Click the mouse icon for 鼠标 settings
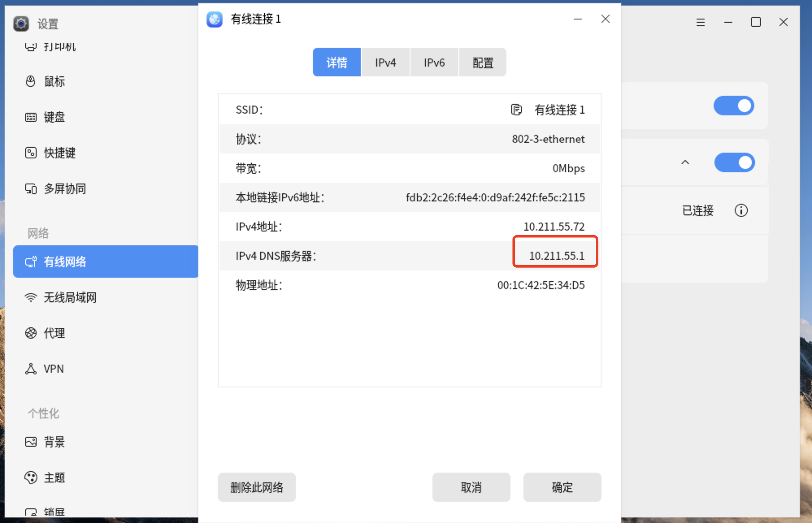Screen dimensions: 812x523 30,81
